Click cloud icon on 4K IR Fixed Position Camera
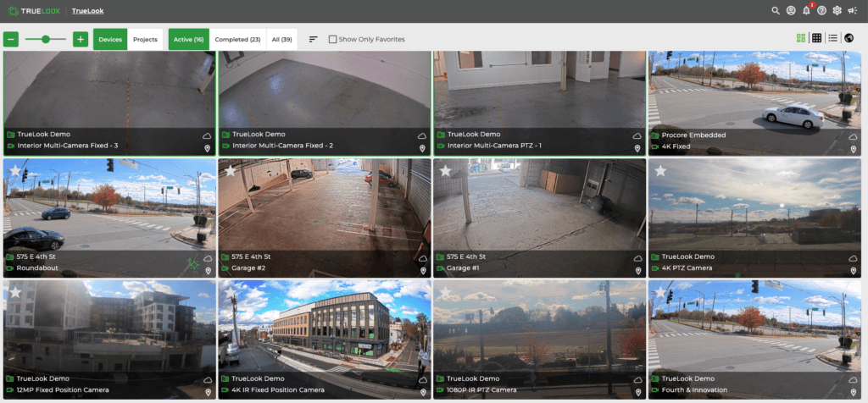This screenshot has height=403, width=868. (422, 380)
